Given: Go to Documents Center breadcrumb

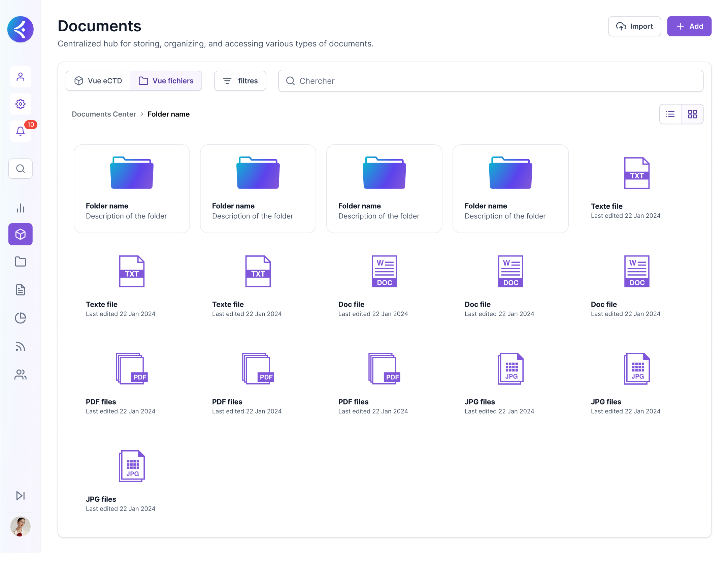Looking at the screenshot, I should pos(104,114).
